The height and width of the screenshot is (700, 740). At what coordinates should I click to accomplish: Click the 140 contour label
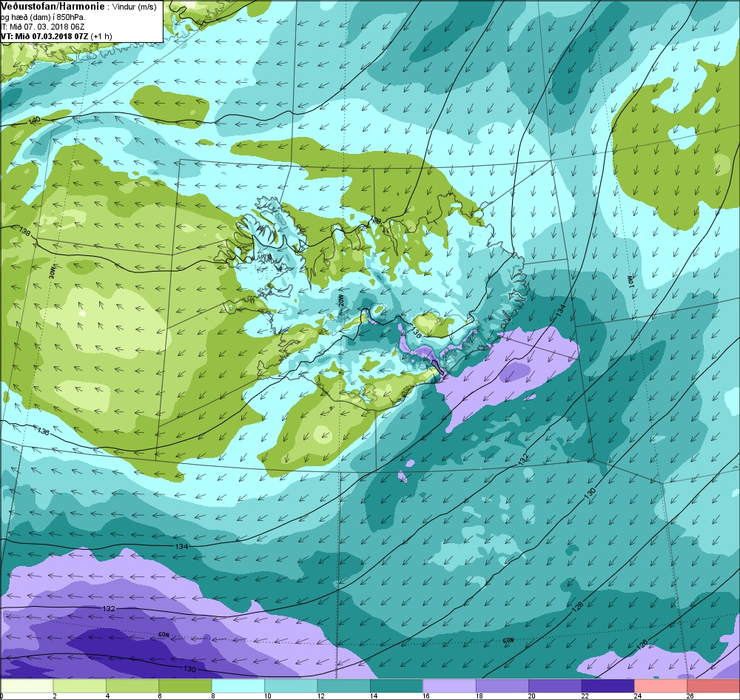(x=35, y=121)
